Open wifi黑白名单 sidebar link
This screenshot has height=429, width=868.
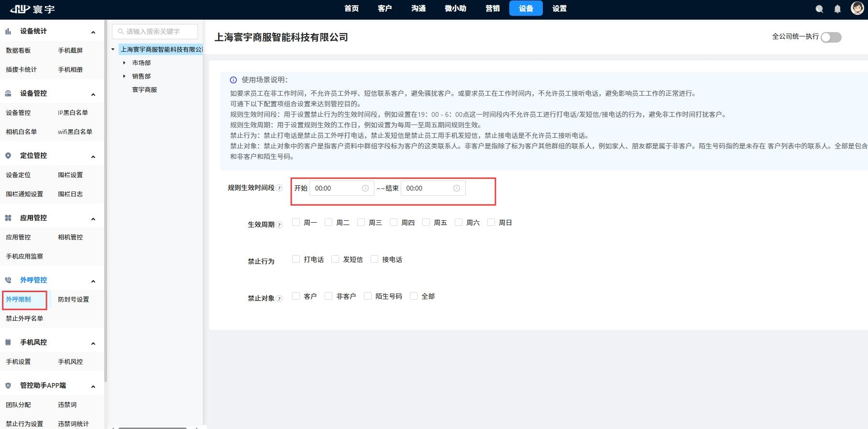click(75, 132)
